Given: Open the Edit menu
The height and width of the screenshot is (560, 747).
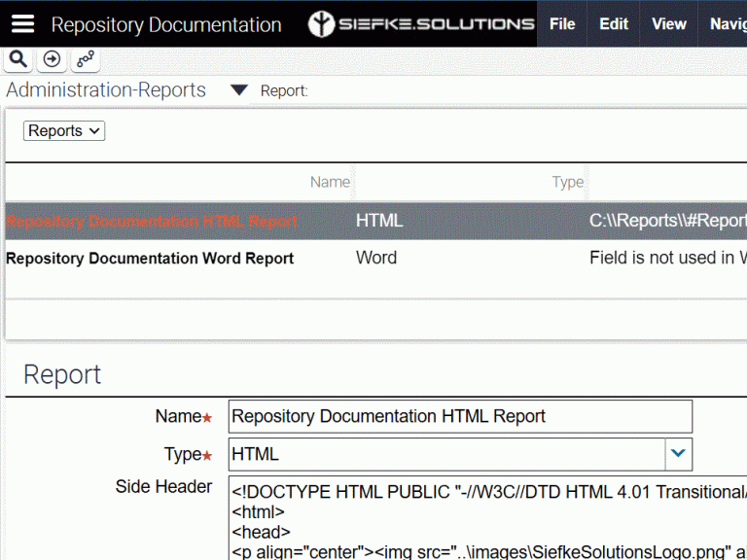Looking at the screenshot, I should coord(614,23).
